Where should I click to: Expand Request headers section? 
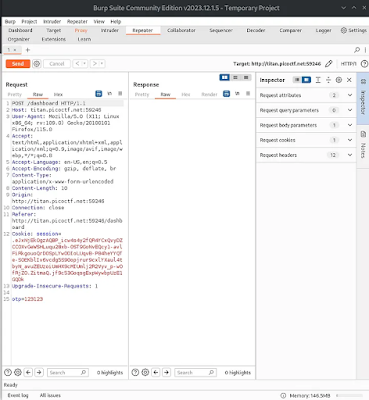pos(306,155)
